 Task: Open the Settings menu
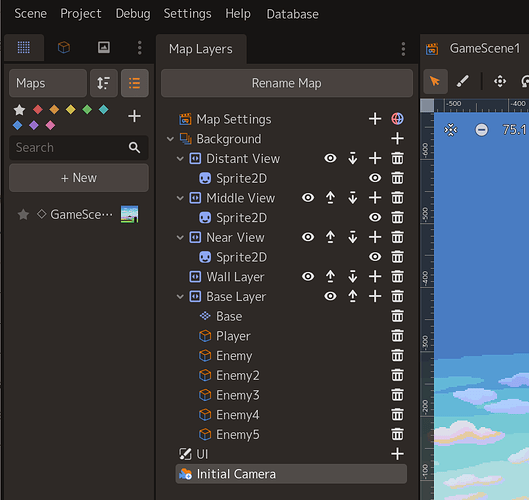pos(187,14)
